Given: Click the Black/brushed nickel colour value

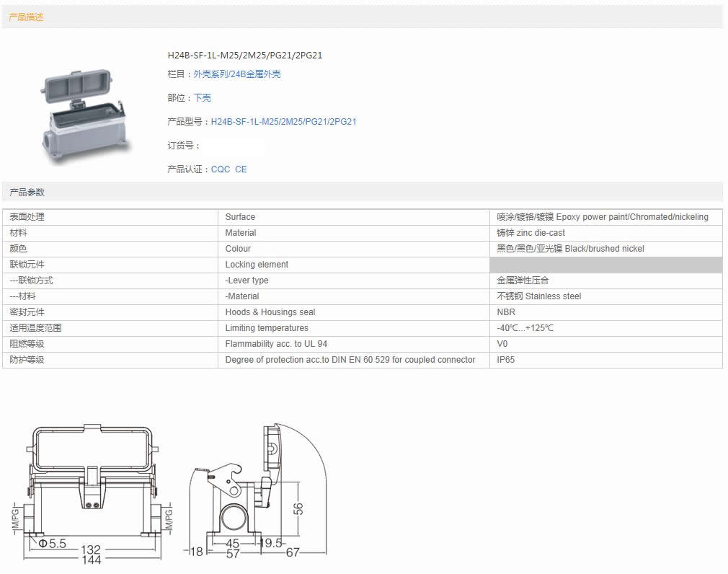Looking at the screenshot, I should pyautogui.click(x=570, y=249).
